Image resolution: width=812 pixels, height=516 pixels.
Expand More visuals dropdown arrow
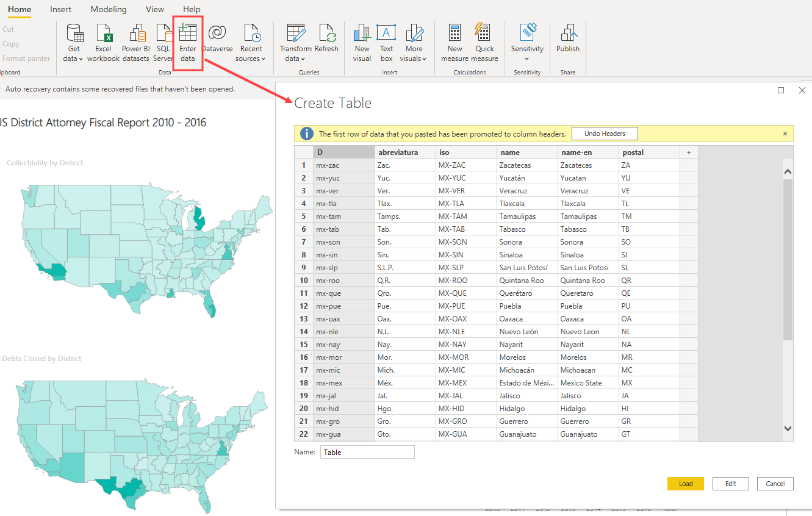point(424,59)
